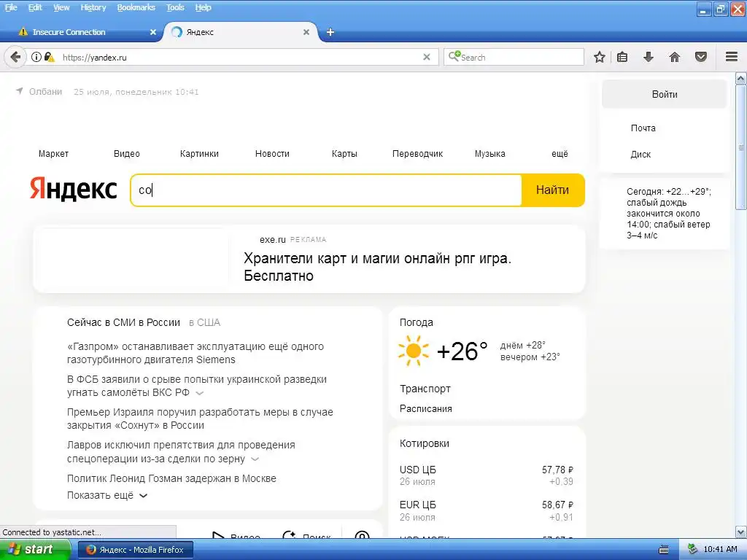Open the ещё services dropdown

560,153
